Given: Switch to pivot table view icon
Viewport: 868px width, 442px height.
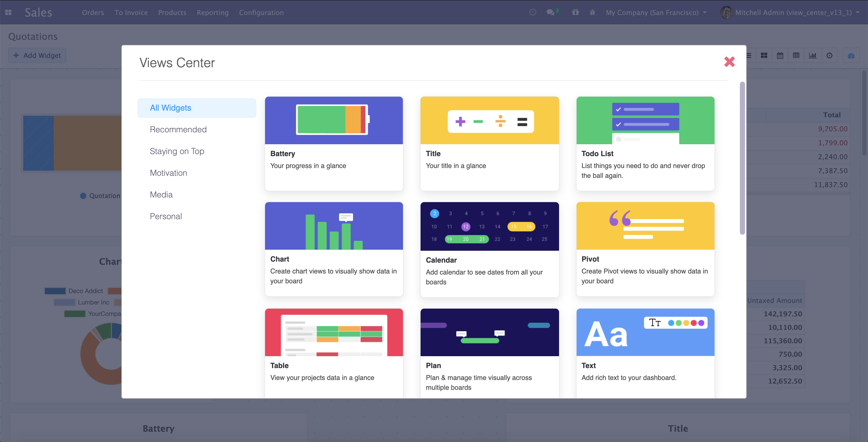Looking at the screenshot, I should [796, 56].
